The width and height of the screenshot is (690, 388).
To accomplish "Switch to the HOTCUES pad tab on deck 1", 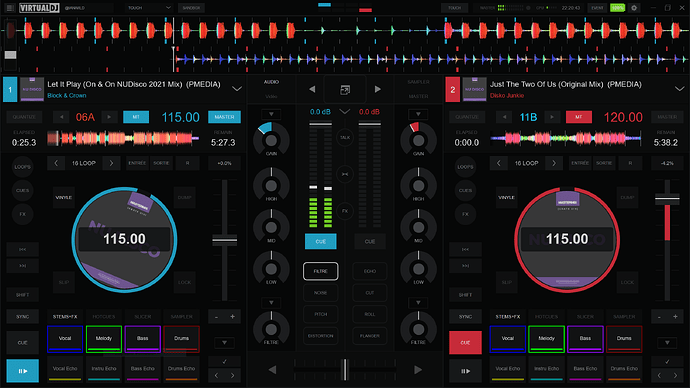I will 104,317.
